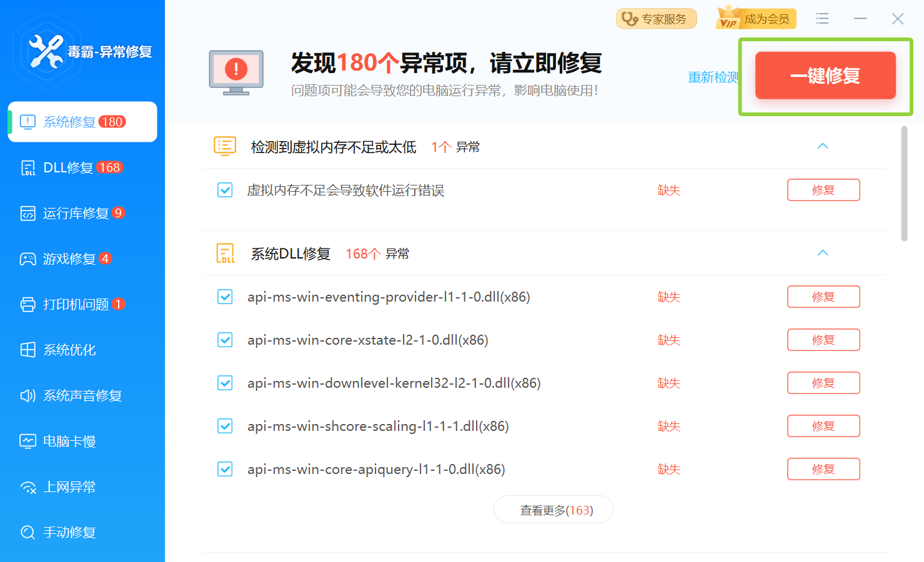Switch to DLL修复 168 tab
The image size is (924, 562).
[x=82, y=168]
